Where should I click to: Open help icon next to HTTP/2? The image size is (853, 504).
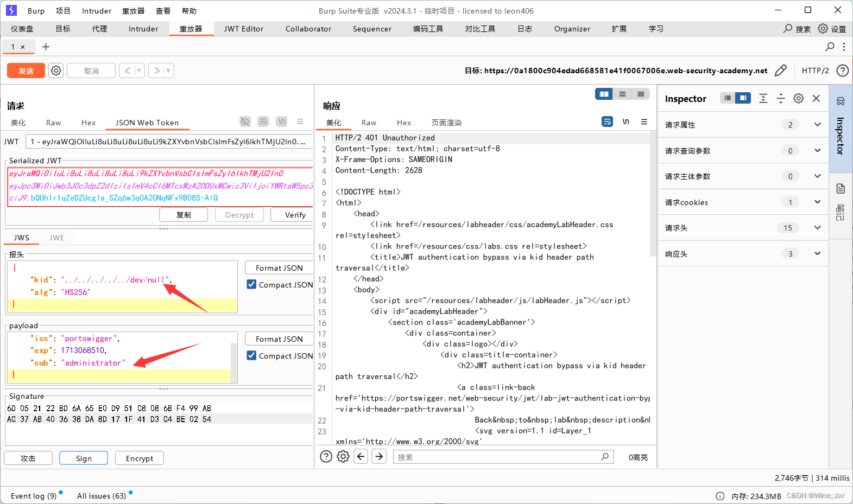tap(842, 71)
